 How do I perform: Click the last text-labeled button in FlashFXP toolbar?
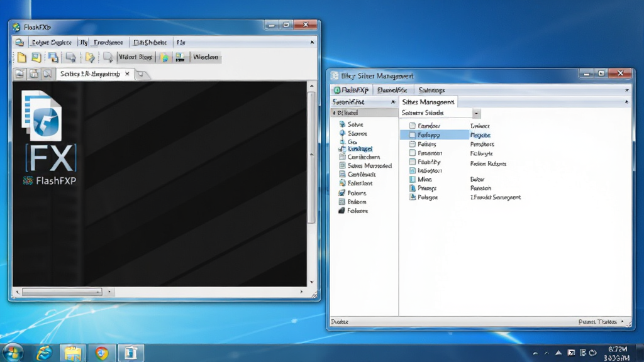tap(206, 57)
